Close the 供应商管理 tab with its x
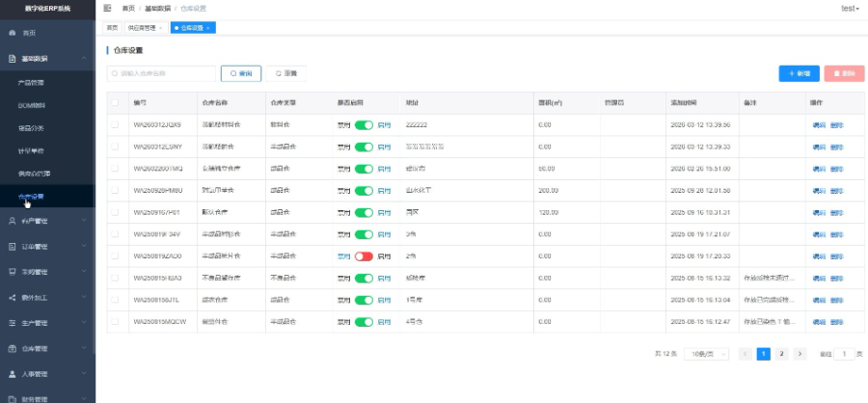This screenshot has height=403, width=868. coord(160,28)
